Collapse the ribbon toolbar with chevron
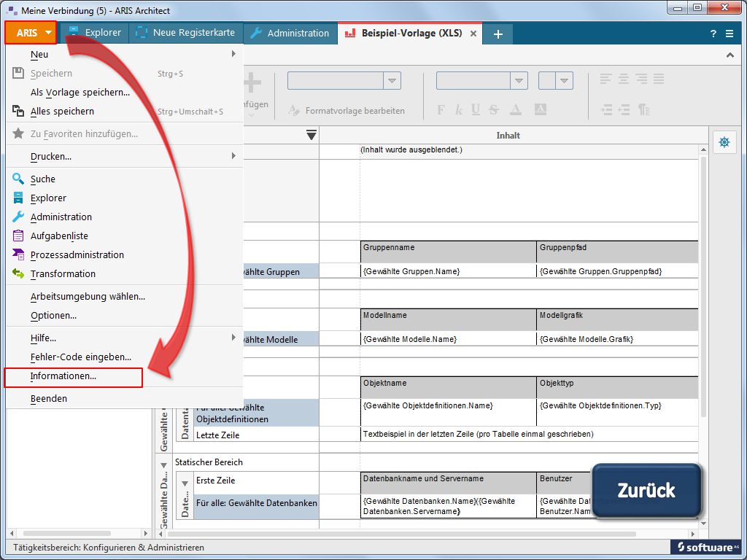This screenshot has height=560, width=747. (x=729, y=55)
